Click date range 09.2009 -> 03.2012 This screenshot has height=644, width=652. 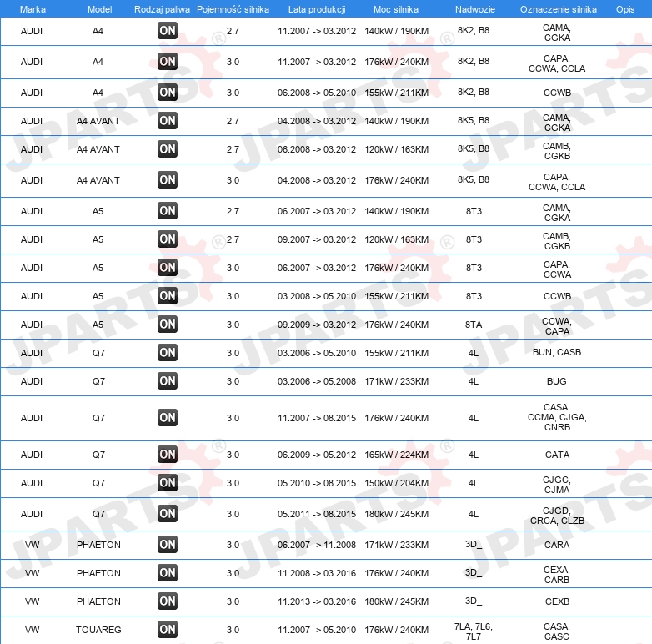coord(317,325)
